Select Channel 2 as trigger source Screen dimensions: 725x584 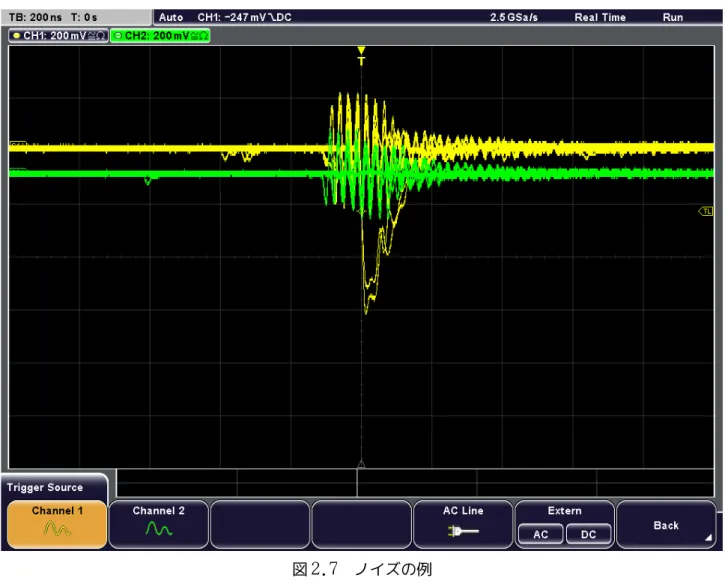pyautogui.click(x=159, y=524)
